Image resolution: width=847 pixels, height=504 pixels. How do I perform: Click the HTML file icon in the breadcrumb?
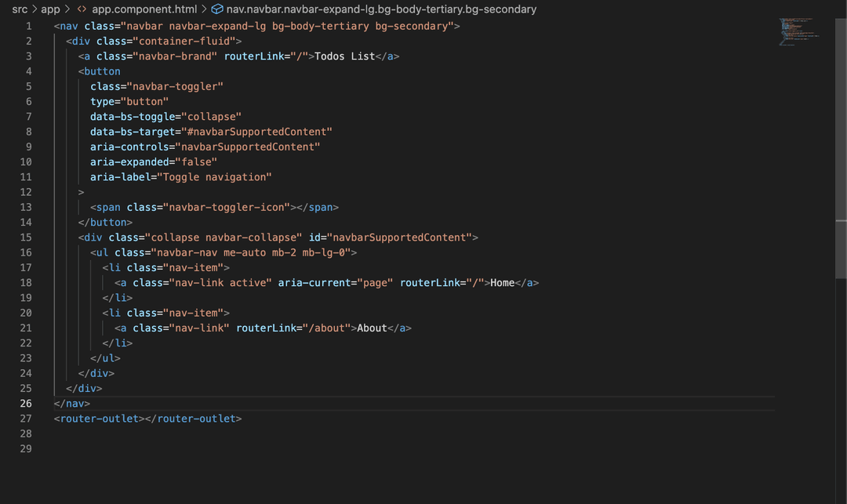pos(82,9)
